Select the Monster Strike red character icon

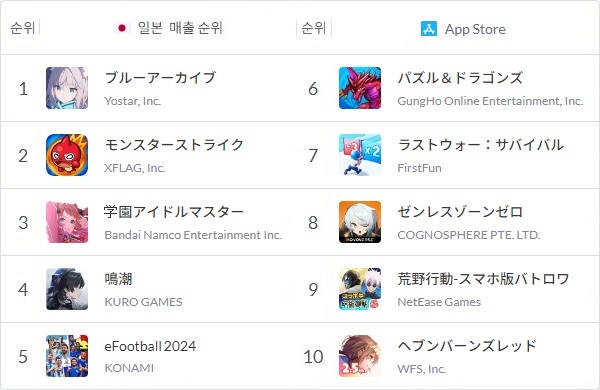tap(67, 155)
